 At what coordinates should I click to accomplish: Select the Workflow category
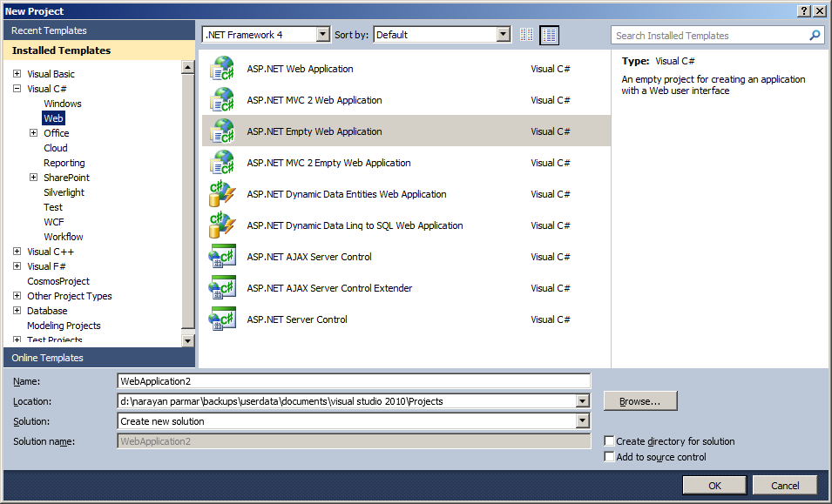pos(64,237)
